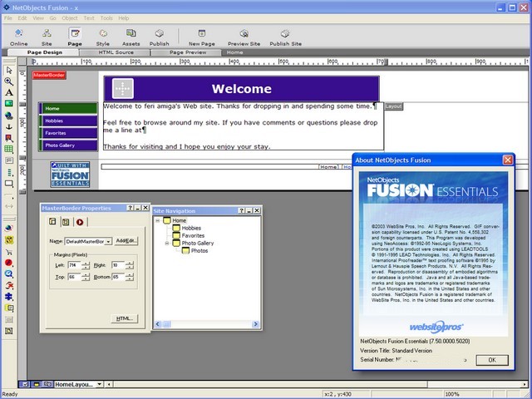Open the Frames tab icon in MasterBorder Properties
Screen dimensions: 532x399
[x=66, y=222]
